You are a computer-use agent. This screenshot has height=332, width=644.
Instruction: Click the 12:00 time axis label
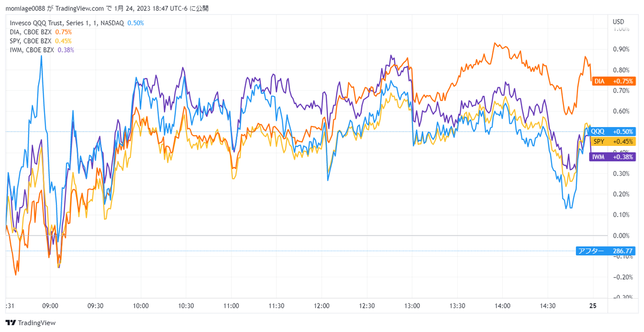tap(321, 306)
